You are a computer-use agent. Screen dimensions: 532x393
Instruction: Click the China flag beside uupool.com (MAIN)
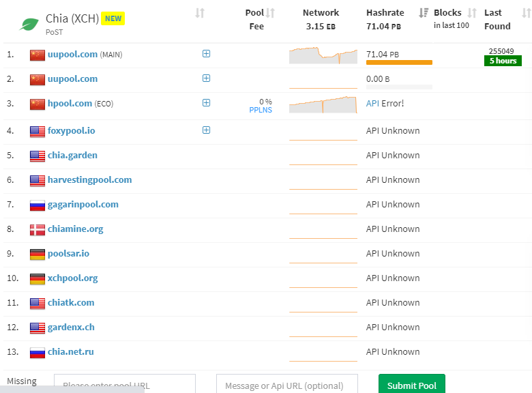point(38,55)
